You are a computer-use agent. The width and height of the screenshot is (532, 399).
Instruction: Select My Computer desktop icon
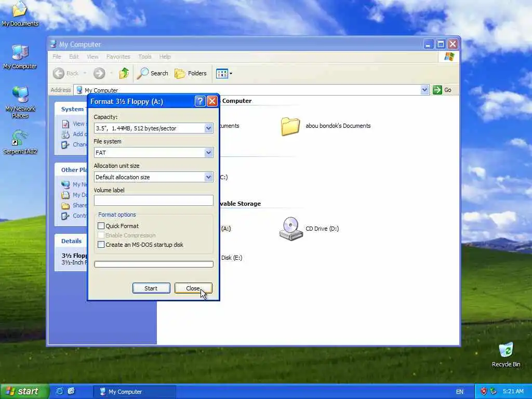[20, 57]
